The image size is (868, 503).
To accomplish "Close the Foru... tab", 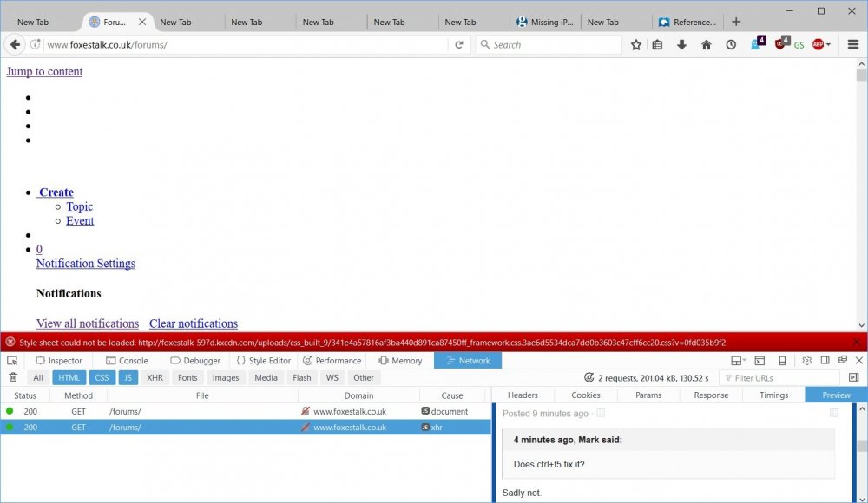I will click(x=142, y=22).
